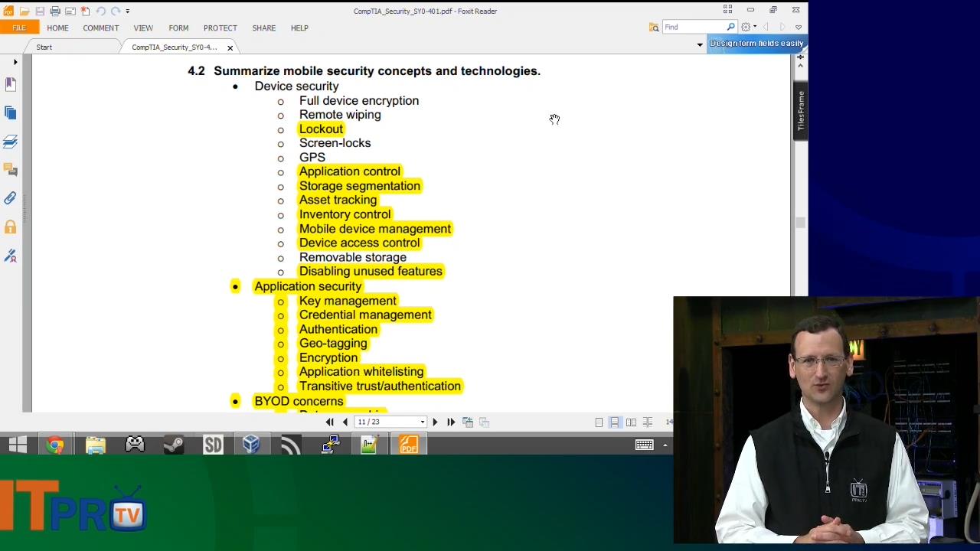Click the text 'Application whitelisting'
Image resolution: width=980 pixels, height=551 pixels.
tap(361, 372)
